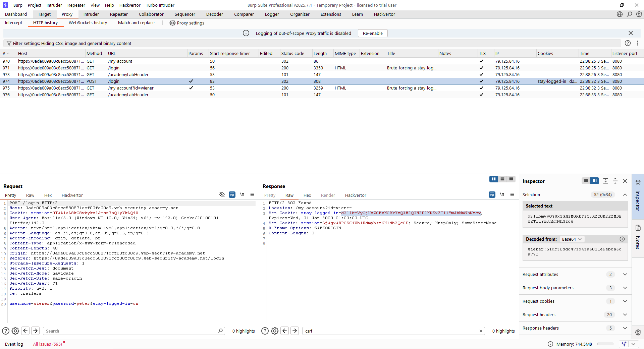Expand Request body parameters section
Screen dimensions: 644x349
pos(625,288)
